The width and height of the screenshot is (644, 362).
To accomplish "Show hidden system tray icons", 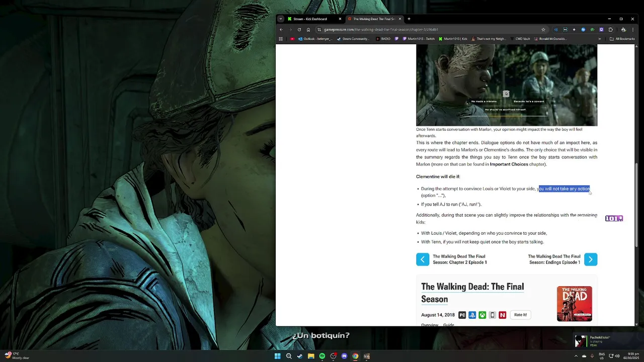I will pos(576,356).
